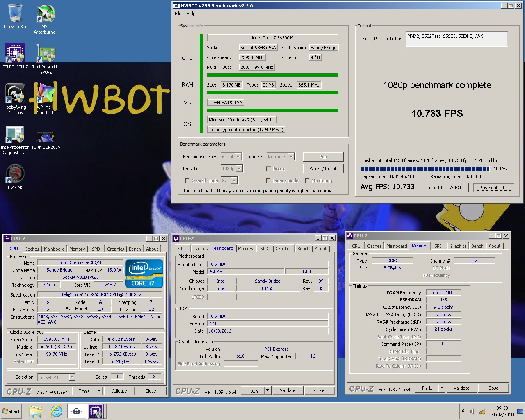
Task: Click the TOSHIBA PGRAA motherboard field in HWBOT
Action: click(x=226, y=103)
